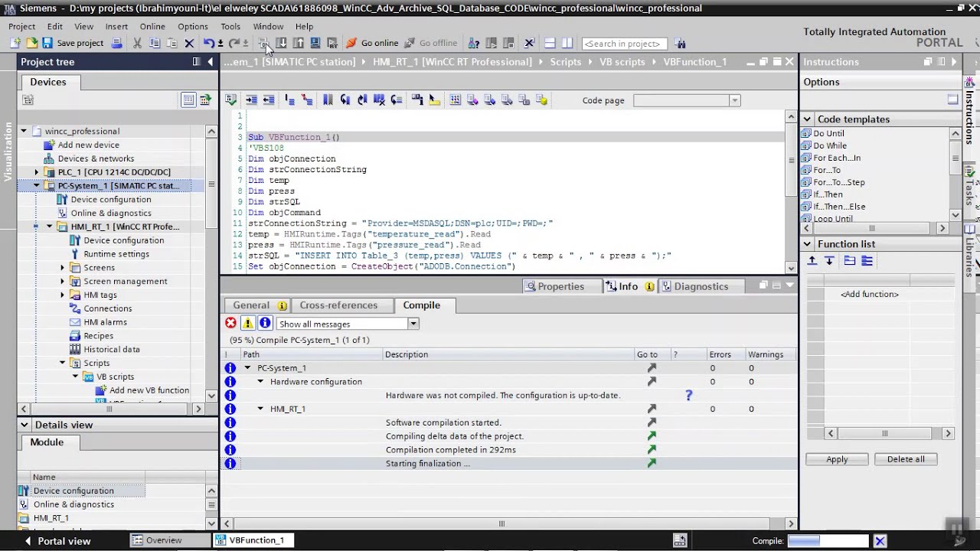Click in the Search in project field
The image size is (980, 551).
click(x=624, y=44)
